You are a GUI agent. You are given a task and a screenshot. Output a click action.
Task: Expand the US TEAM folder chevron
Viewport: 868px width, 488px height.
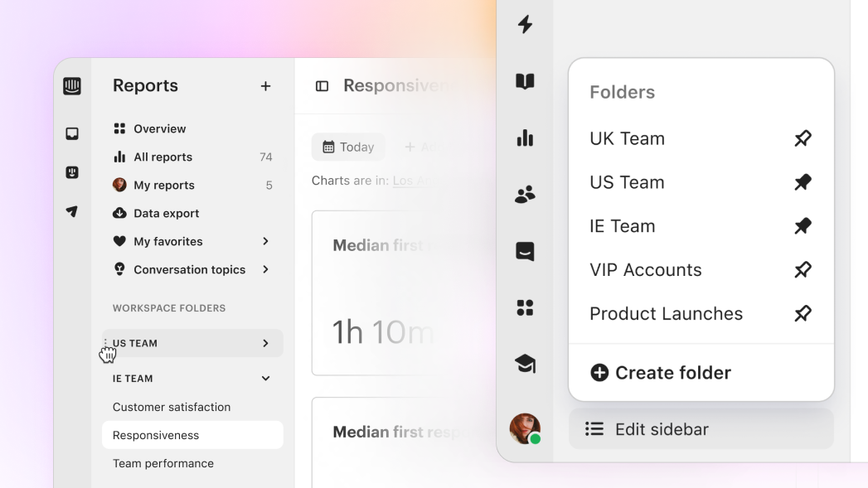coord(265,343)
